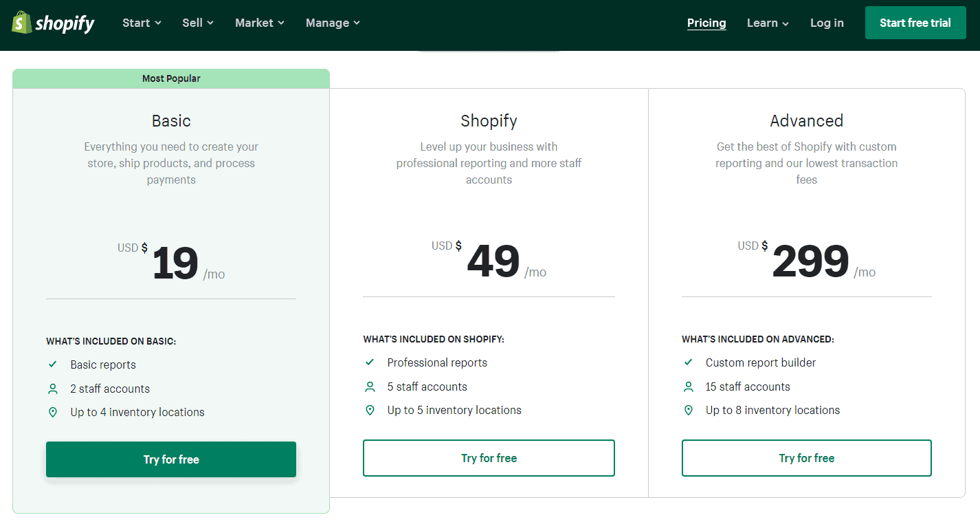Screen dimensions: 980x522
Task: Click Try for free on Basic plan
Action: (x=171, y=459)
